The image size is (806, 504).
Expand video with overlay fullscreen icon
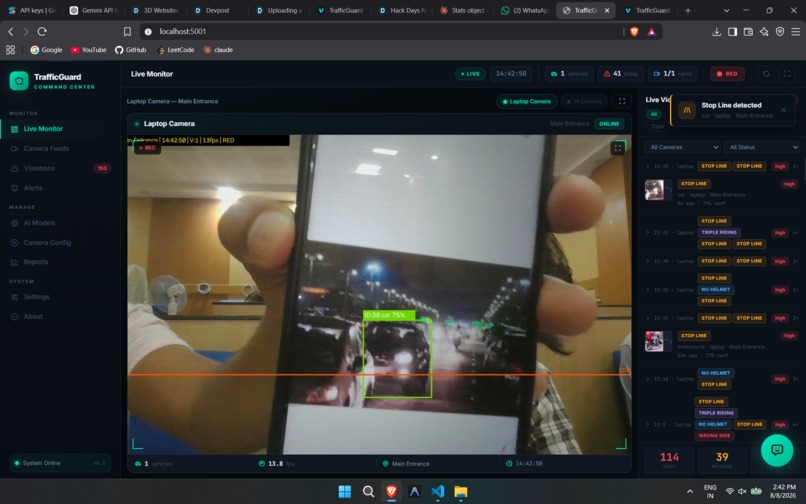618,149
